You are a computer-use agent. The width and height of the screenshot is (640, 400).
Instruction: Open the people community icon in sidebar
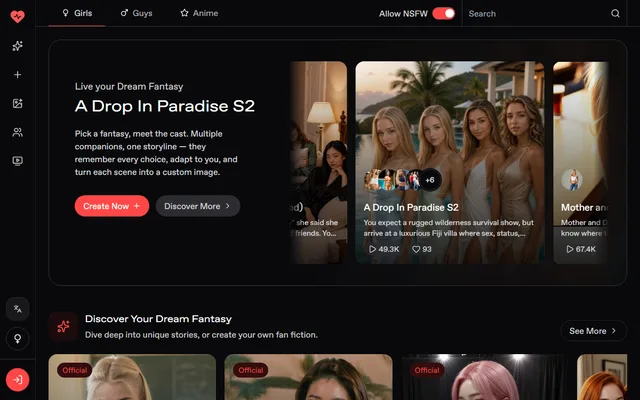click(18, 132)
